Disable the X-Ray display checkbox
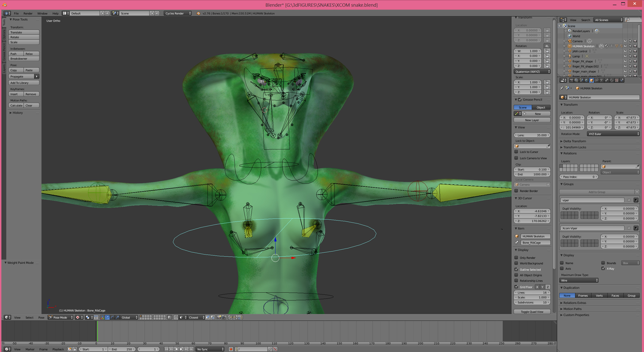The height and width of the screenshot is (352, 644). tap(603, 269)
